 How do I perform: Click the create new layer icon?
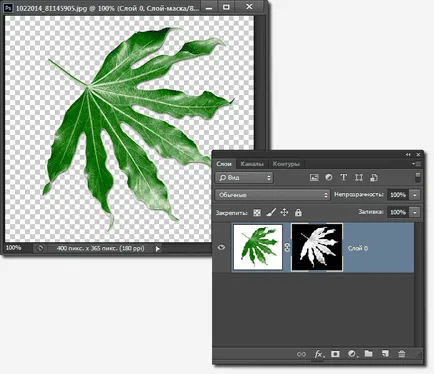pyautogui.click(x=385, y=354)
